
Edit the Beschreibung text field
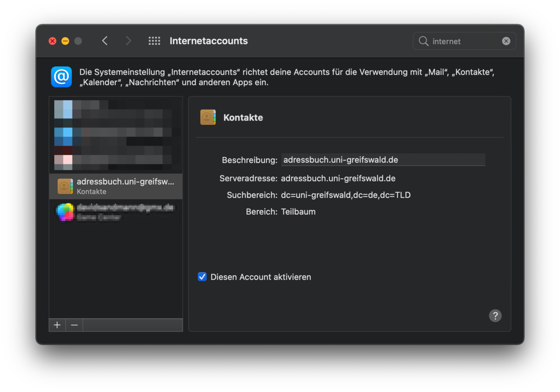click(x=383, y=160)
